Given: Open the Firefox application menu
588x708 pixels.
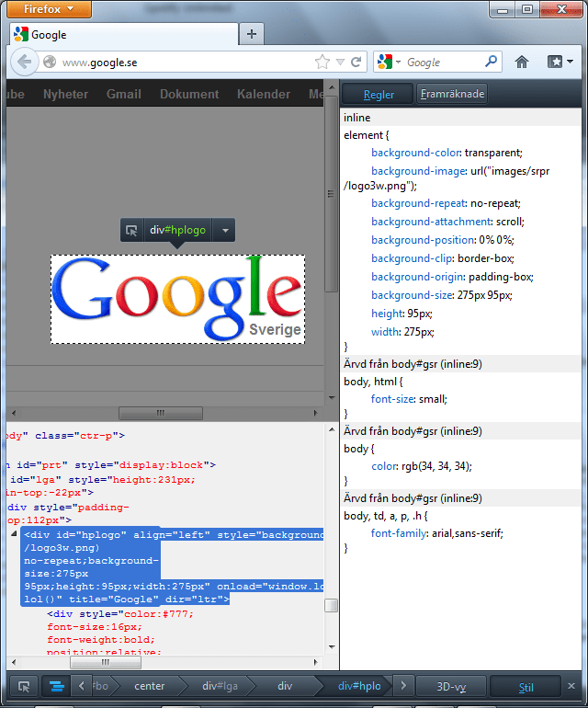Looking at the screenshot, I should coord(49,8).
